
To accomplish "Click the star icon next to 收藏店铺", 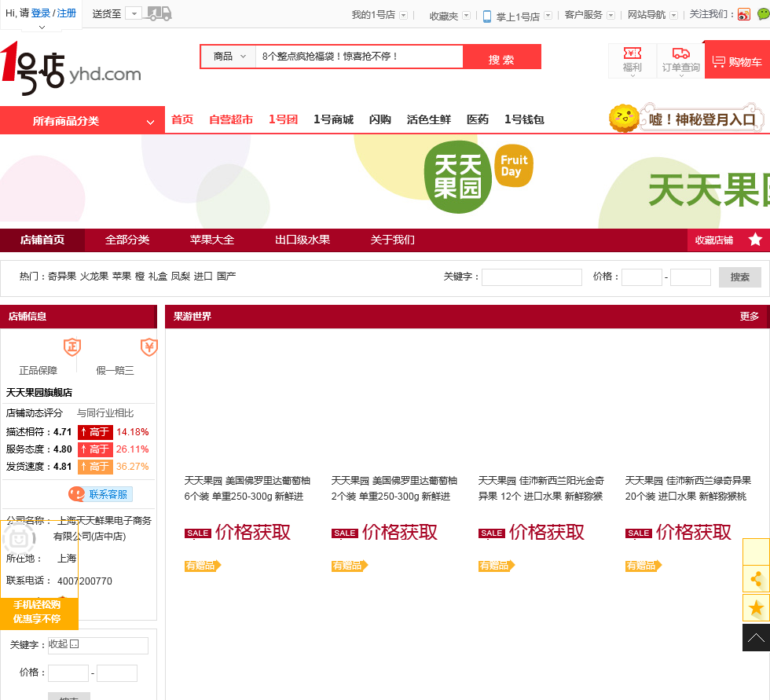I will tap(755, 240).
